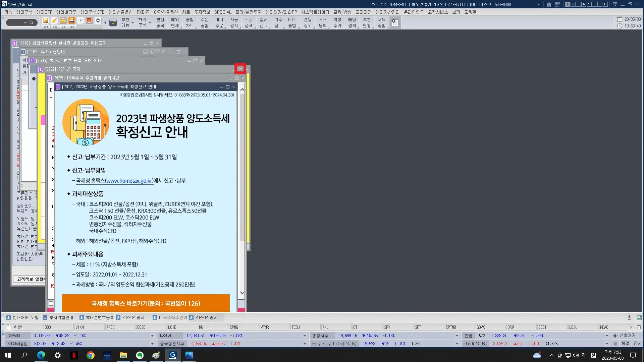
Task: Switch to virtual screen 3
Action: click(578, 4)
